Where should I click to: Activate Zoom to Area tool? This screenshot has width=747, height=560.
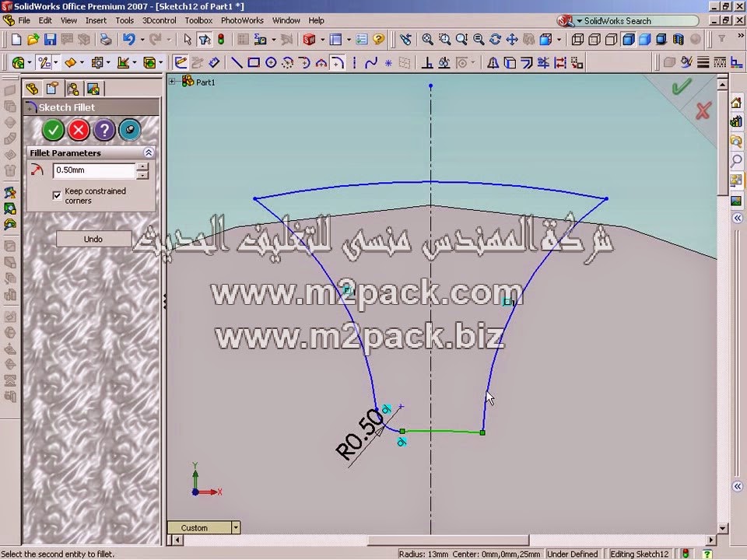pos(444,39)
